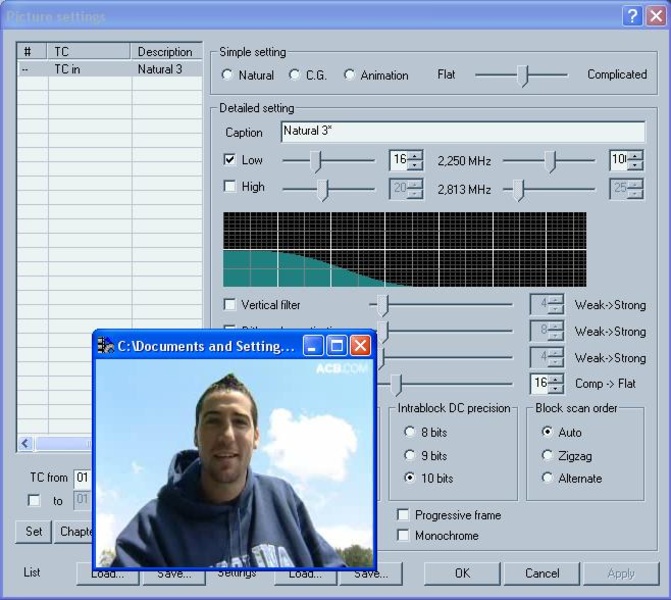671x600 pixels.
Task: Click the TC from input field
Action: click(83, 478)
